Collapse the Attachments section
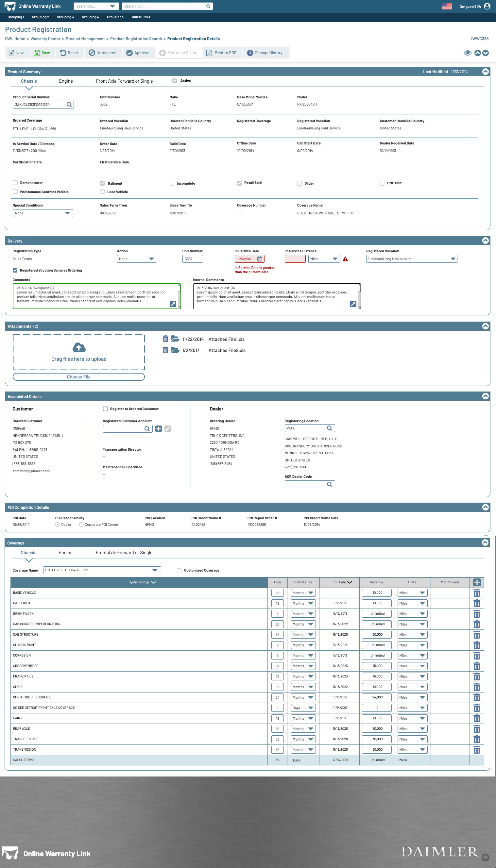 (485, 326)
